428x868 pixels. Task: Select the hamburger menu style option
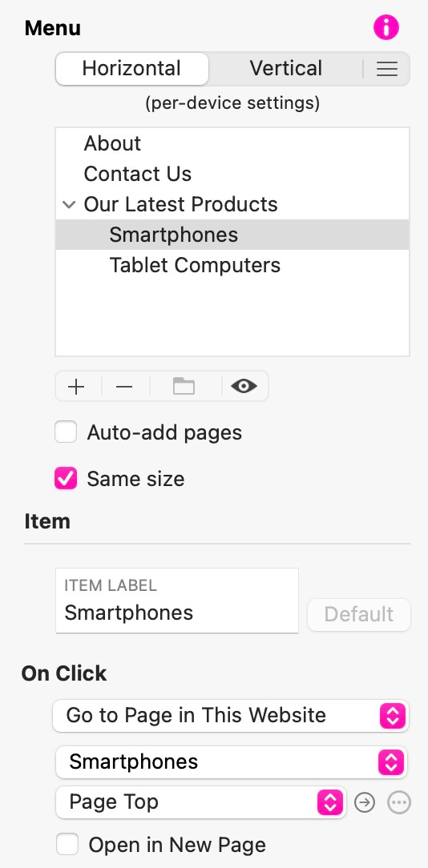[387, 69]
